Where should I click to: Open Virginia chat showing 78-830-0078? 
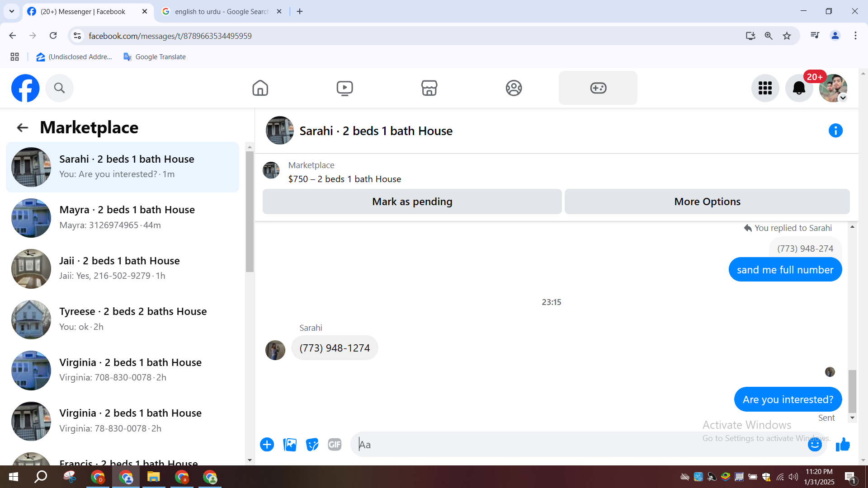pos(123,421)
